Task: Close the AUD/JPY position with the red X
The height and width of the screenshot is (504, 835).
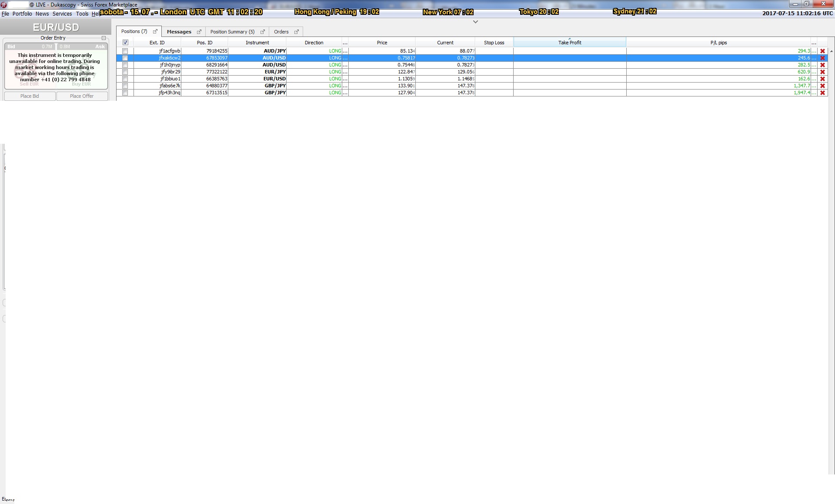Action: pyautogui.click(x=822, y=51)
